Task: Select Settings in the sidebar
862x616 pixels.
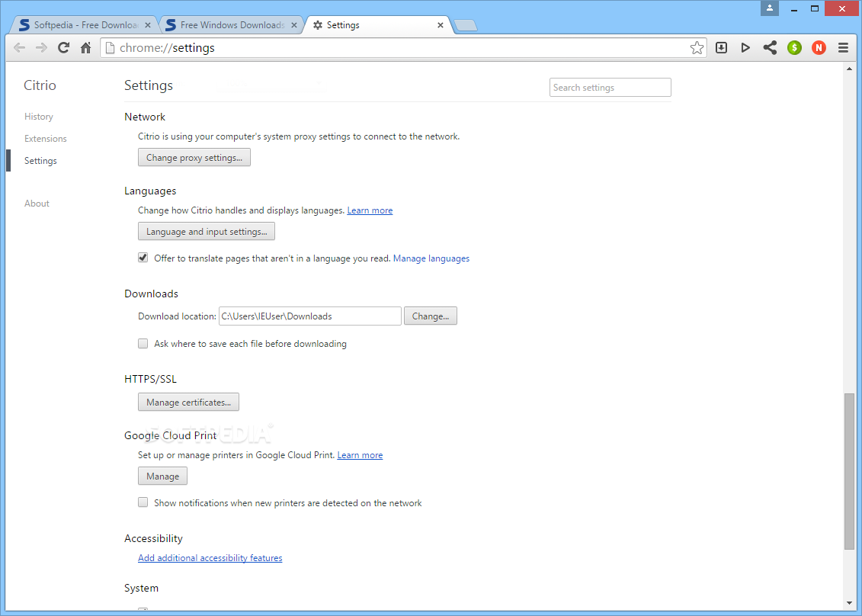Action: 40,161
